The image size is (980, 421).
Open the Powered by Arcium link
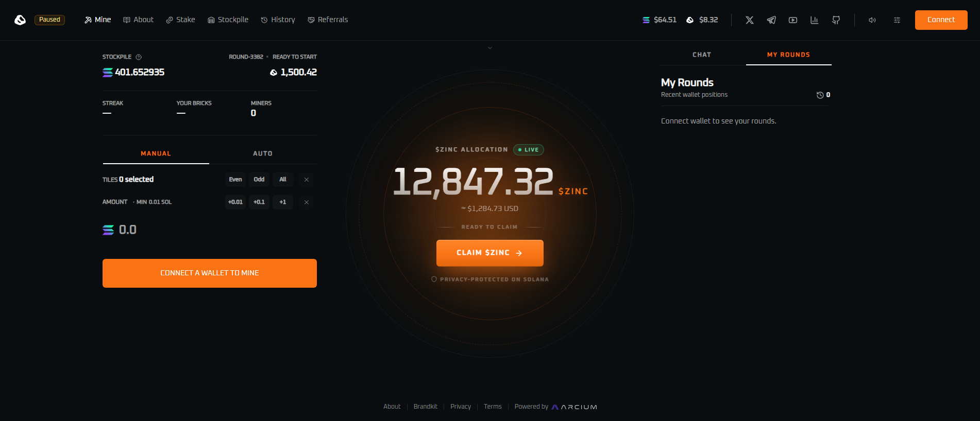(x=556, y=407)
